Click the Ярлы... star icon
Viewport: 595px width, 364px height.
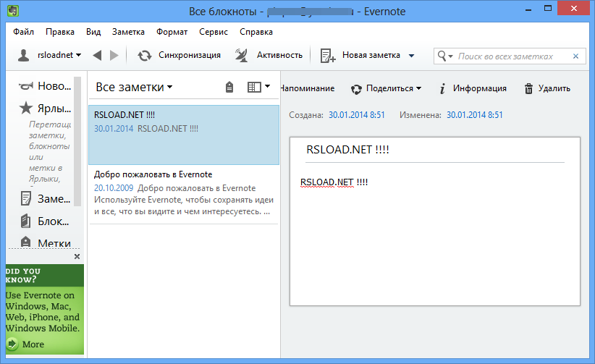coord(26,108)
